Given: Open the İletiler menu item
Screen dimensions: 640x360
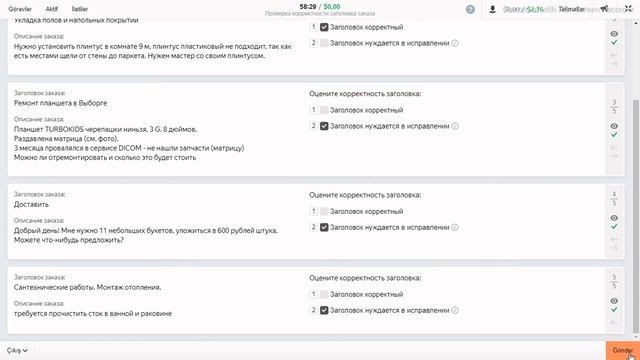Looking at the screenshot, I should point(80,9).
